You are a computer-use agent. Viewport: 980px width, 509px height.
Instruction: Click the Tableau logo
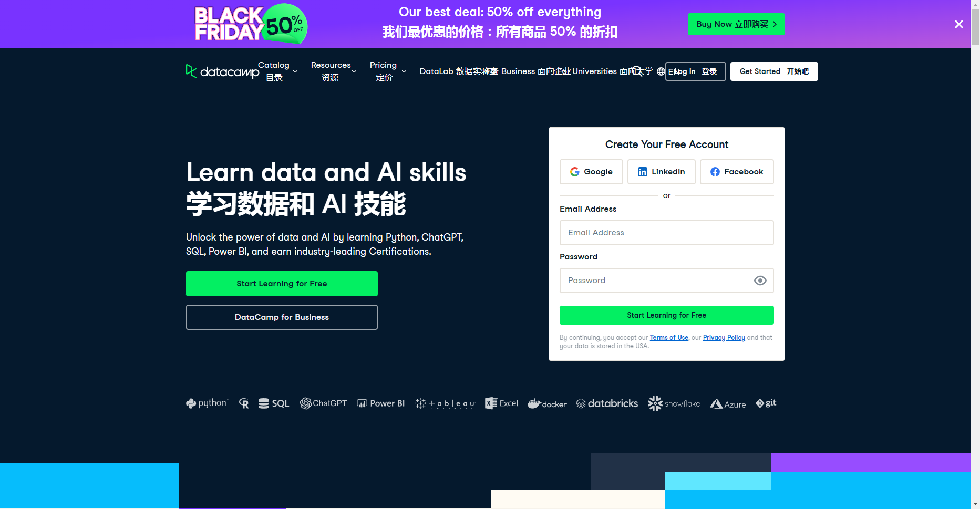click(x=445, y=403)
